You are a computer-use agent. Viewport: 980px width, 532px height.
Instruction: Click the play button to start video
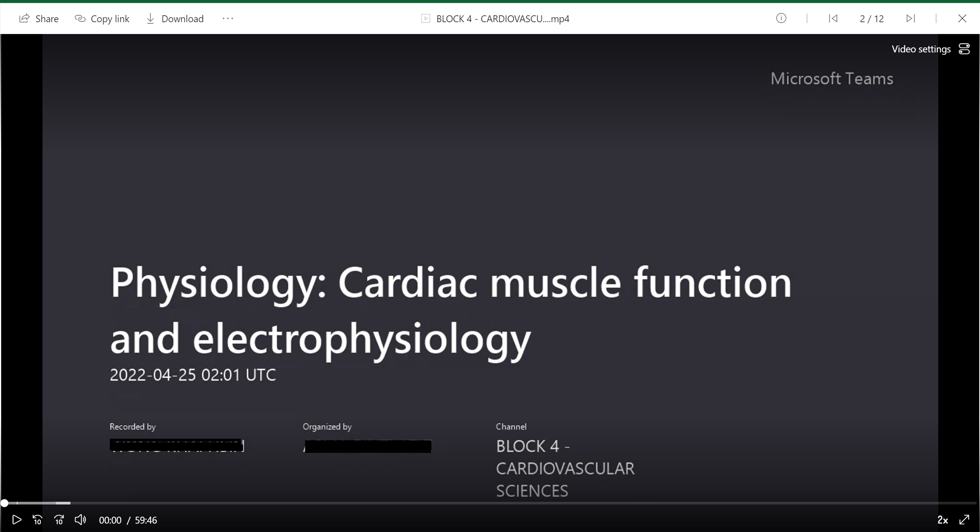16,519
